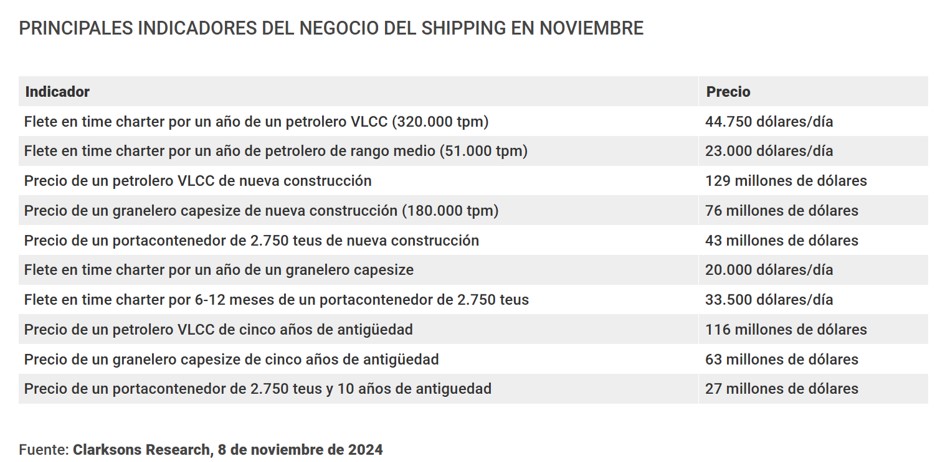Image resolution: width=950 pixels, height=462 pixels.
Task: Click the 43 millones de dólares cell
Action: tap(782, 240)
